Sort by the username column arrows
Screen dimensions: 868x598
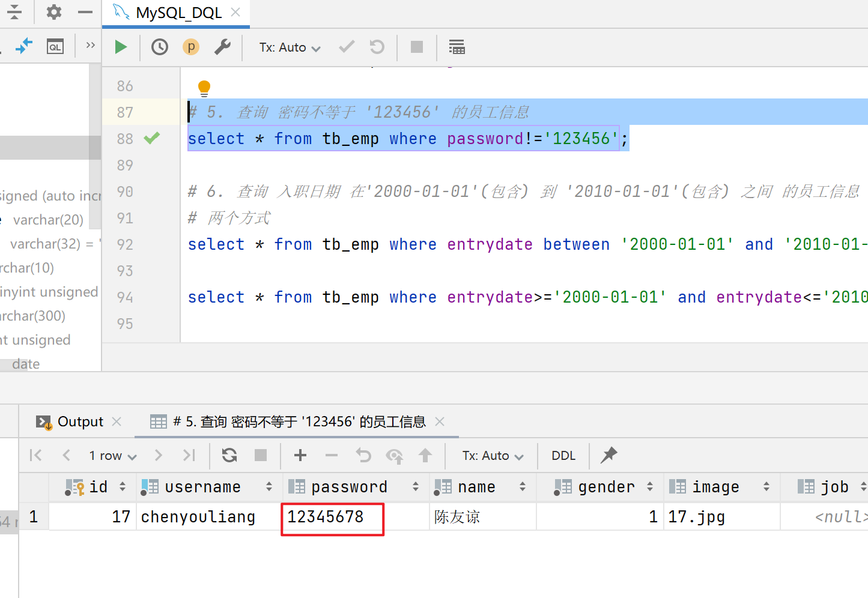click(x=269, y=486)
